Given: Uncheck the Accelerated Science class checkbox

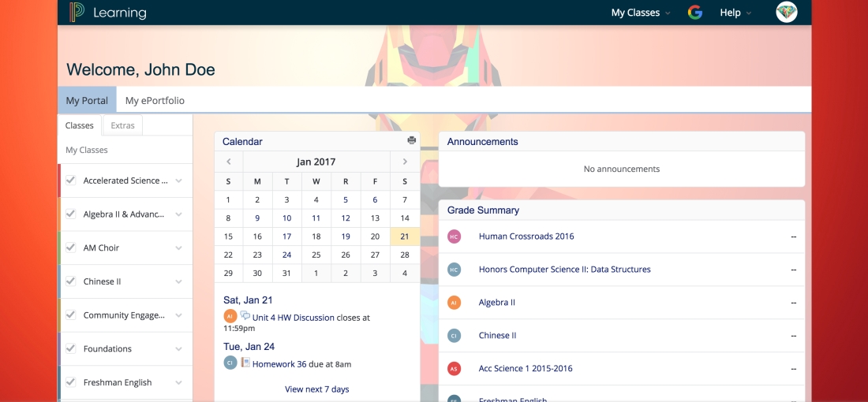Looking at the screenshot, I should [71, 181].
